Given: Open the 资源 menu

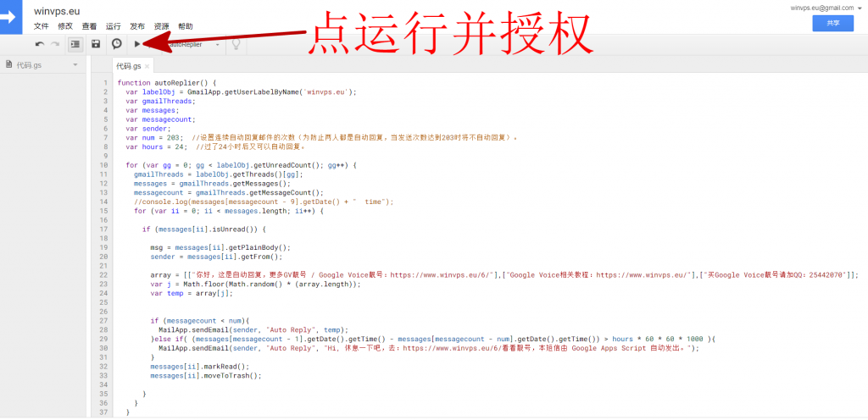Looking at the screenshot, I should [162, 26].
